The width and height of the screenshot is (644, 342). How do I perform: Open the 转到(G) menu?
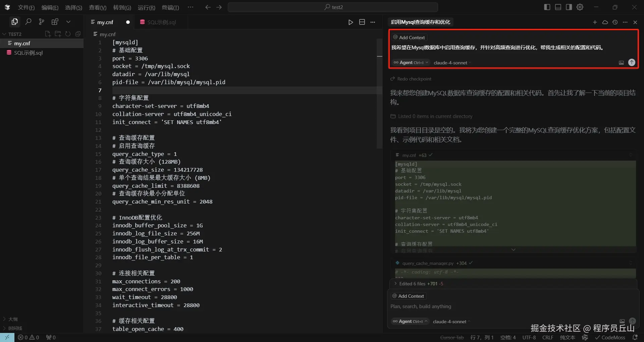pos(122,7)
